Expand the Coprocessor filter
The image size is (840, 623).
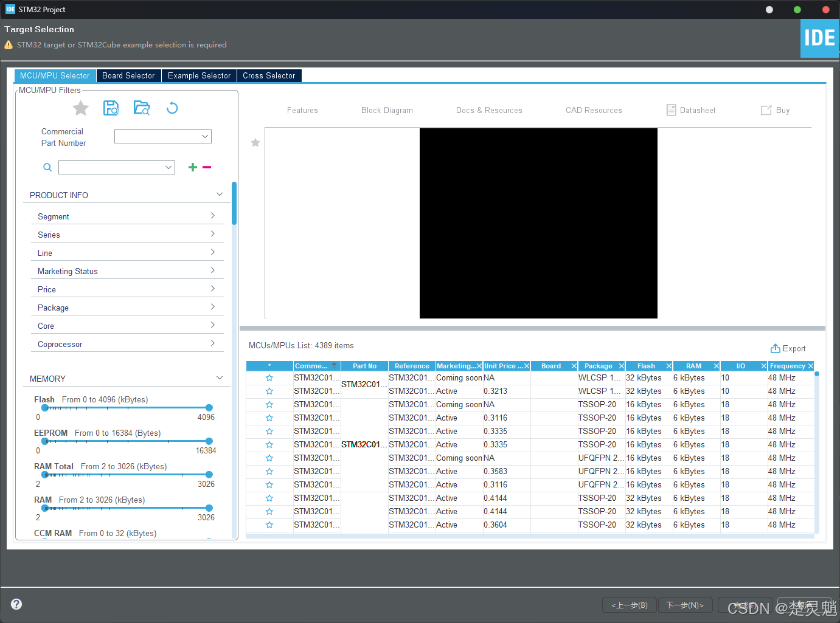coord(212,343)
